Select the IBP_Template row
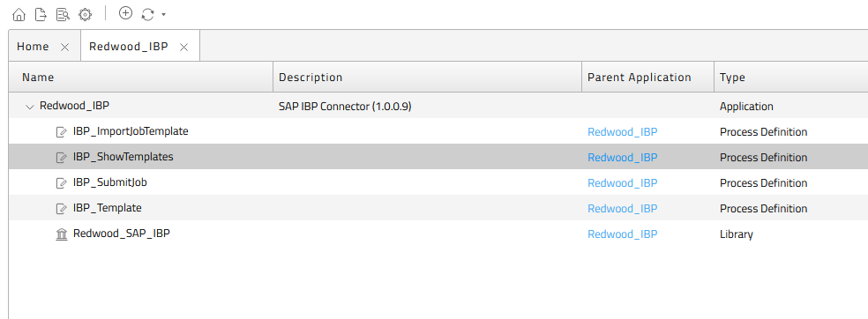Image resolution: width=868 pixels, height=319 pixels. 438,208
